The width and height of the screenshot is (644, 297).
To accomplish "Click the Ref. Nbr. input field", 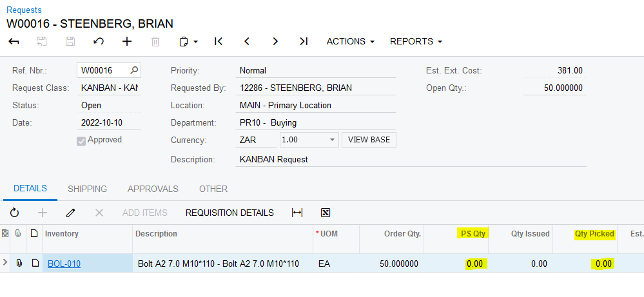I will [x=103, y=71].
